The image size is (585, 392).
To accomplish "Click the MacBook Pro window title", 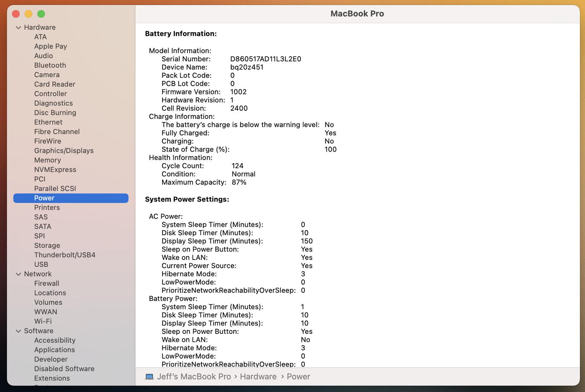I will click(x=357, y=13).
